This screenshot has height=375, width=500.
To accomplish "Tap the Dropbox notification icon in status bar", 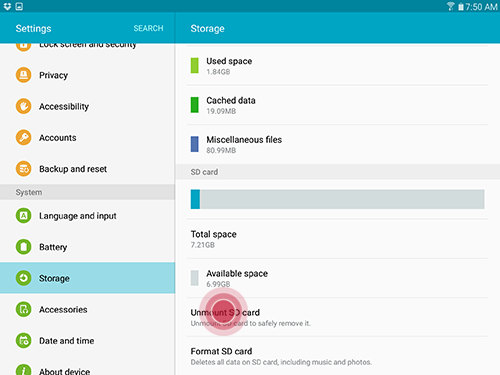I will click(x=7, y=6).
